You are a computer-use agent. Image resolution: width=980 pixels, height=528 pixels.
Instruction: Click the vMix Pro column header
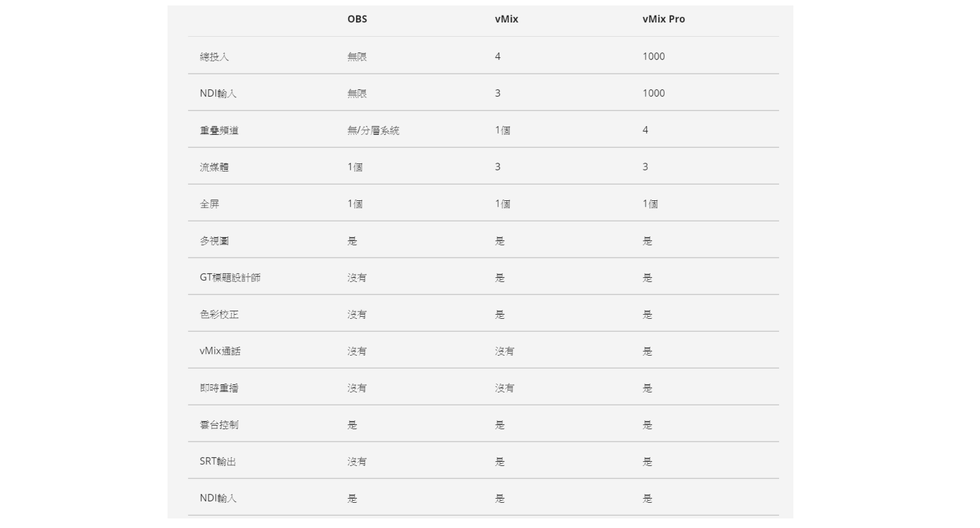click(x=663, y=19)
